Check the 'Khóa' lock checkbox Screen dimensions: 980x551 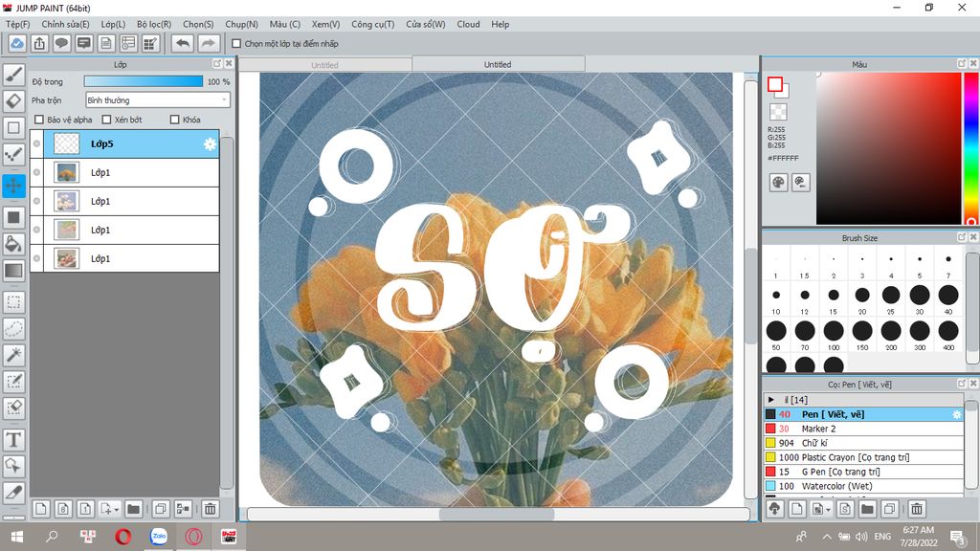[x=174, y=120]
